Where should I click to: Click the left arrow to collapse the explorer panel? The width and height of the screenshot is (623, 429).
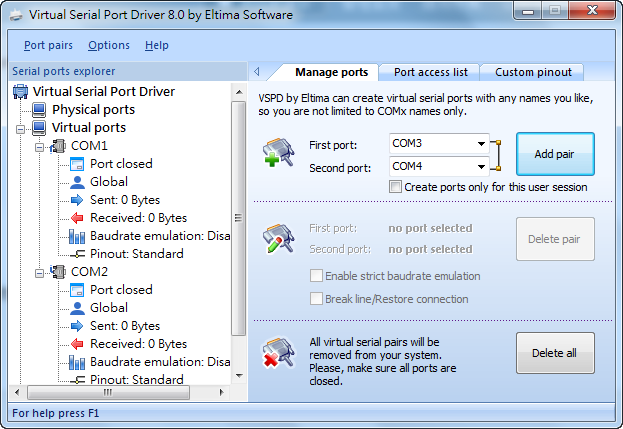(x=257, y=72)
